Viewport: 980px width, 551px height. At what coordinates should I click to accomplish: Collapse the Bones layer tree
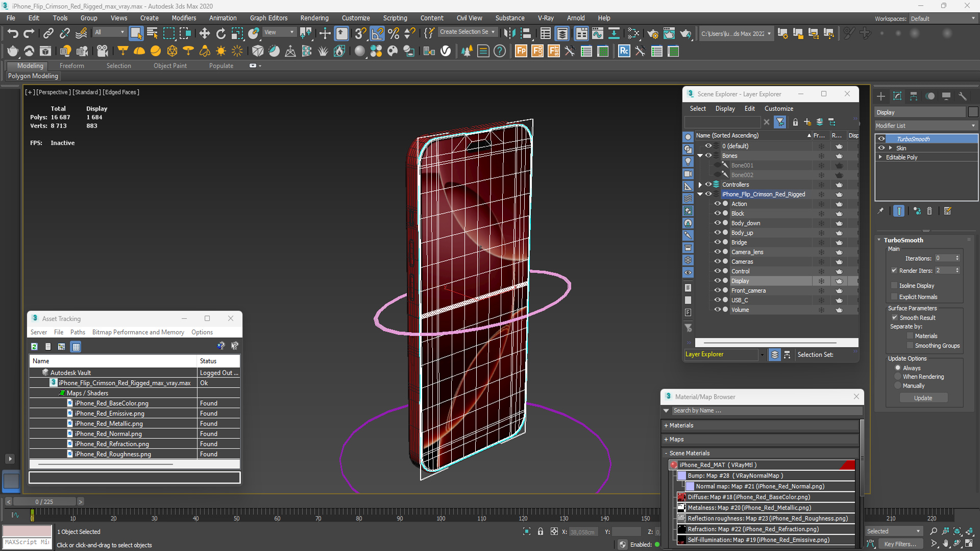(x=700, y=156)
